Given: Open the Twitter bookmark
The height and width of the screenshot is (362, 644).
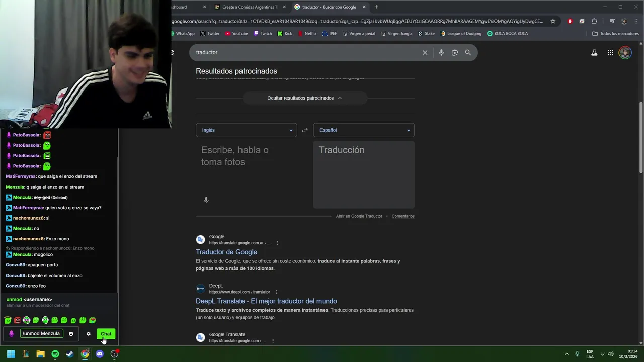Looking at the screenshot, I should 210,34.
